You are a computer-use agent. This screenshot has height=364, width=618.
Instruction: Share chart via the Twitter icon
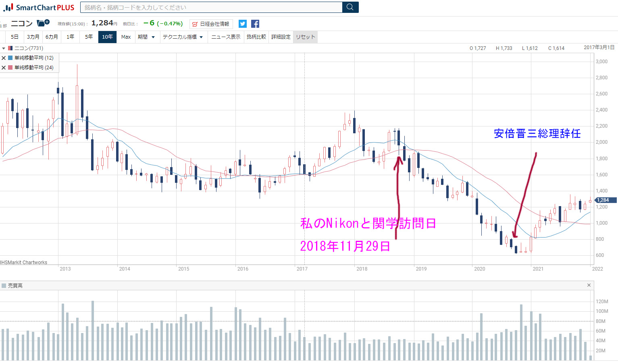[x=242, y=24]
